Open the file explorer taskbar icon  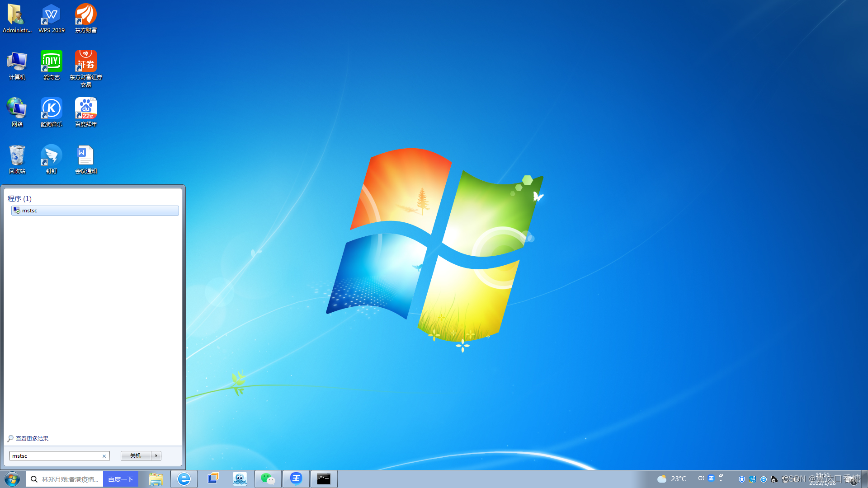[x=156, y=479]
